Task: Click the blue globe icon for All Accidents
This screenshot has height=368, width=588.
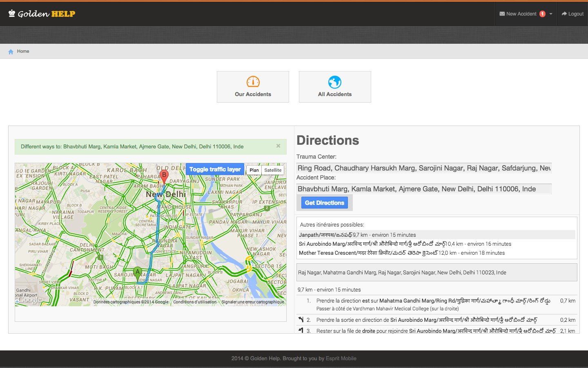Action: [x=335, y=82]
